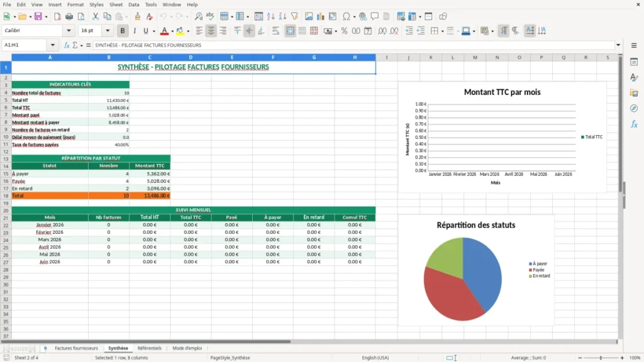Click the Insert Hyperlink globe icon
This screenshot has width=644, height=362.
pyautogui.click(x=363, y=16)
